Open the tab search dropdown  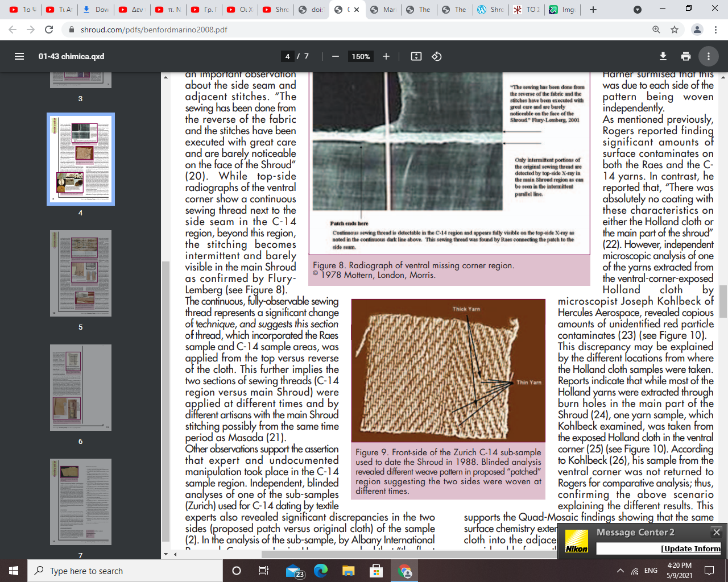click(x=638, y=10)
